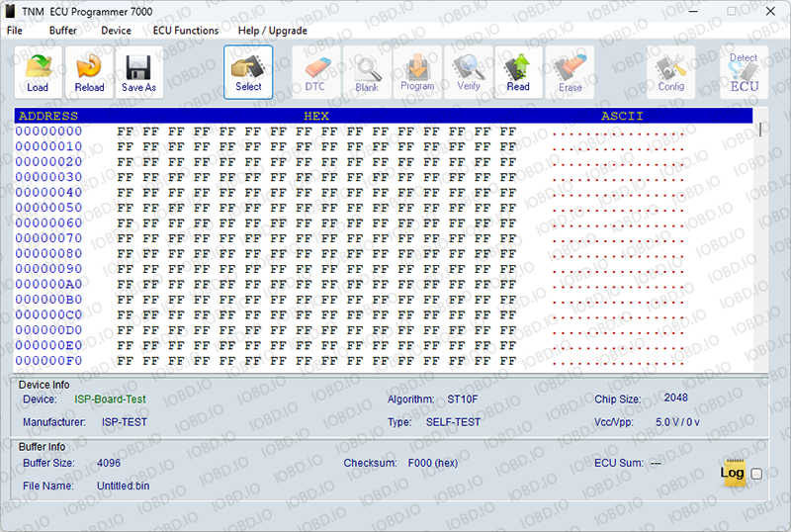Click the Blank check icon
791x532 pixels.
click(367, 71)
